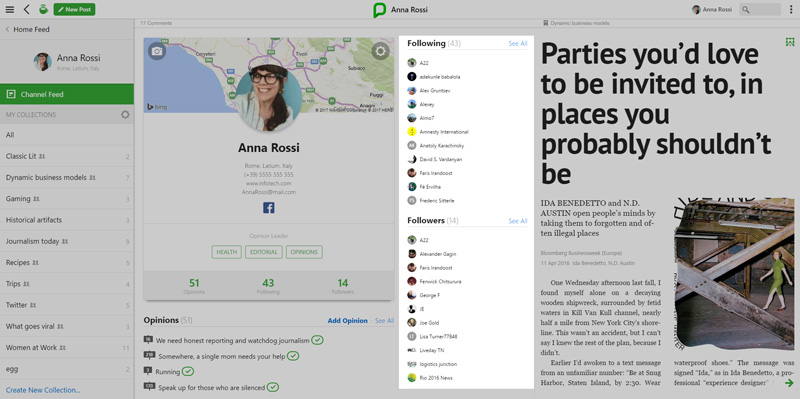Open Journalism today collection
The image size is (800, 399).
tap(67, 241)
